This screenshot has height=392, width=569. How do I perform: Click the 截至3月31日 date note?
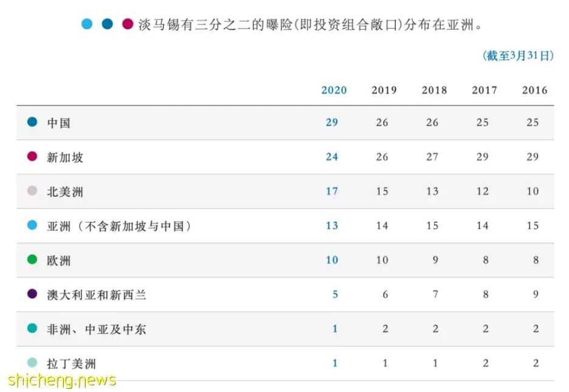[518, 55]
